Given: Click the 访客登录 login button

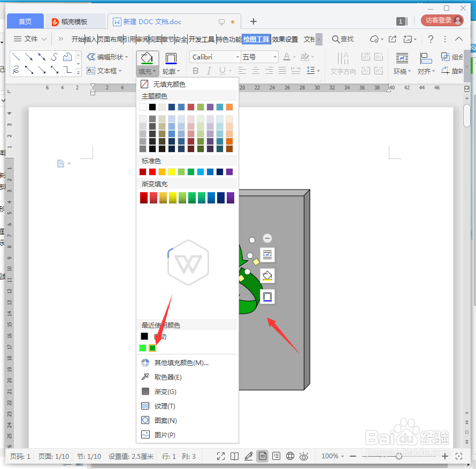Looking at the screenshot, I should [442, 20].
